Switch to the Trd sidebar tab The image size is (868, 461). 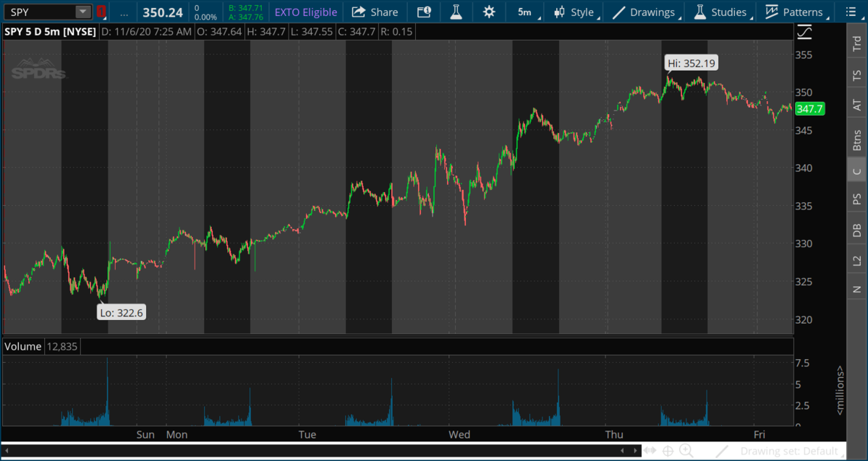857,44
